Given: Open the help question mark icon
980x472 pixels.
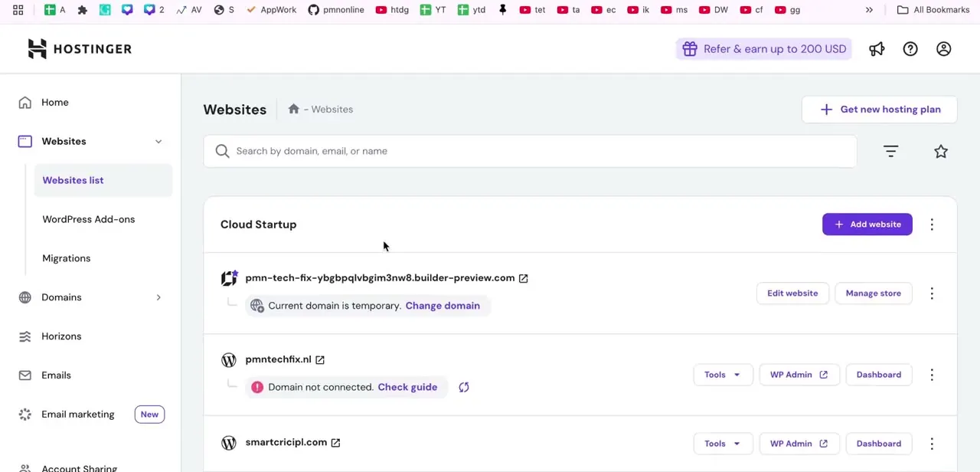Looking at the screenshot, I should (910, 49).
